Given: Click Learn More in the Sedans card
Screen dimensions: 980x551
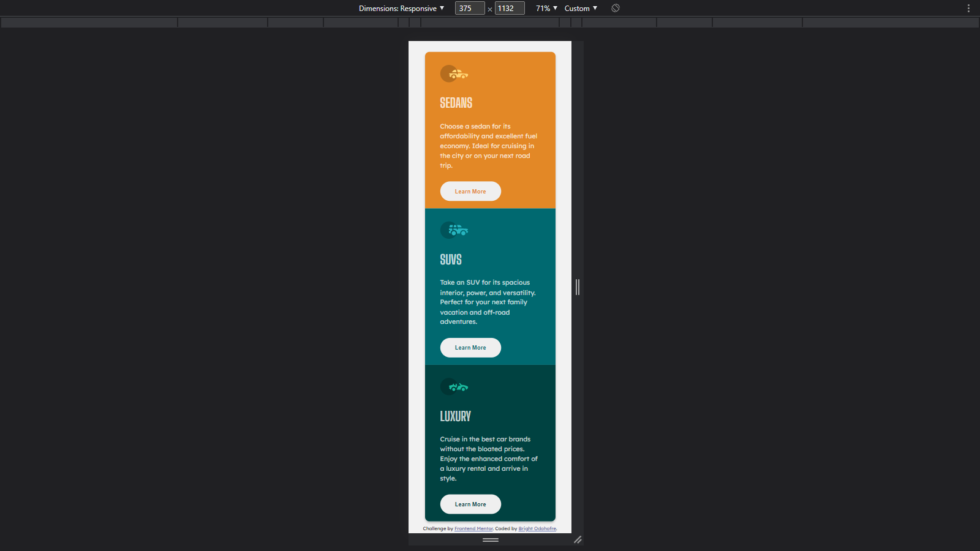Looking at the screenshot, I should [x=470, y=192].
